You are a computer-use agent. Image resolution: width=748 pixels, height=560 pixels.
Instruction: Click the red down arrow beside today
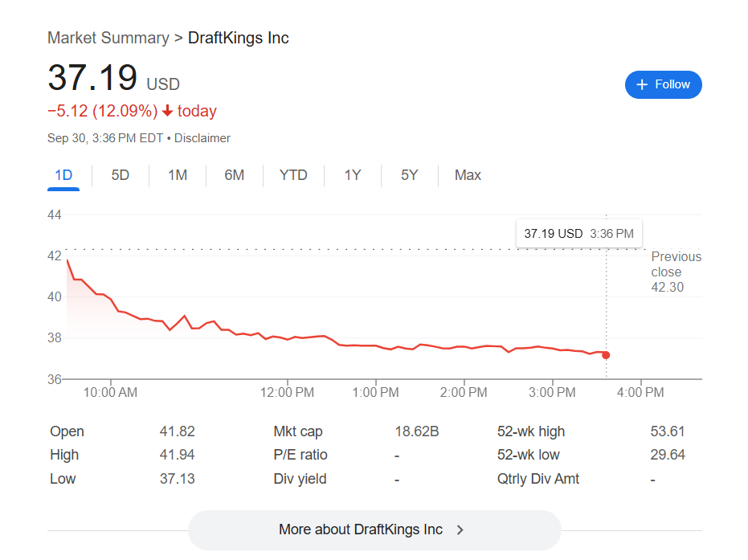(x=167, y=112)
